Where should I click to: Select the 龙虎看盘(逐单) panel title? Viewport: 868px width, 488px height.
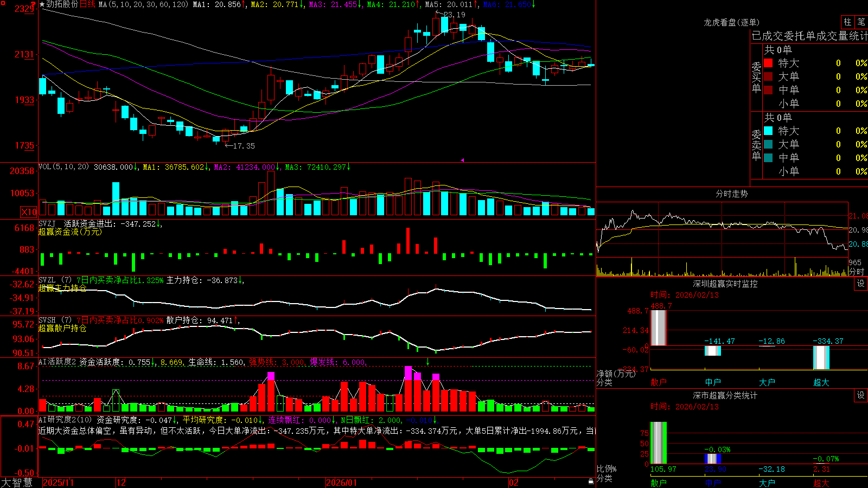(731, 22)
